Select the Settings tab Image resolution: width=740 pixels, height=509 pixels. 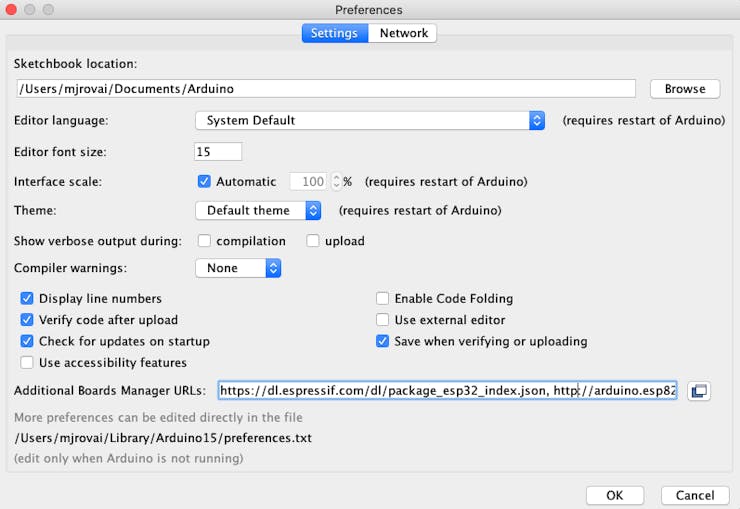334,33
